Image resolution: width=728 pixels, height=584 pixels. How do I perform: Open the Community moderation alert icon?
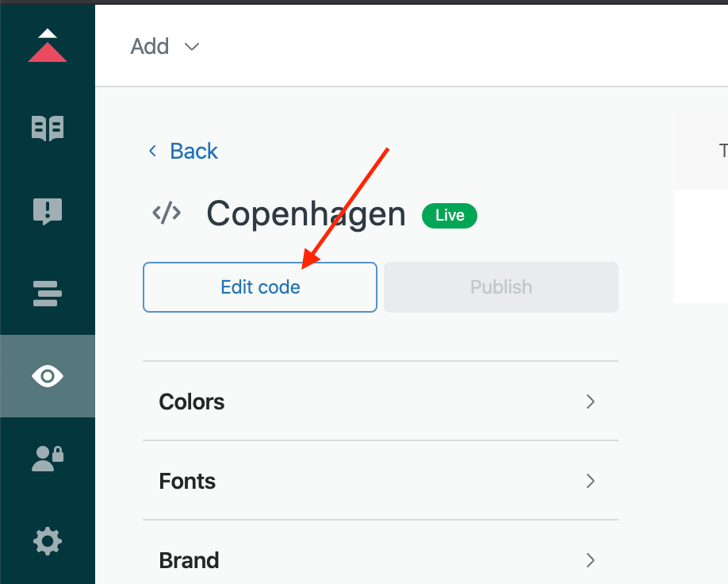click(48, 211)
